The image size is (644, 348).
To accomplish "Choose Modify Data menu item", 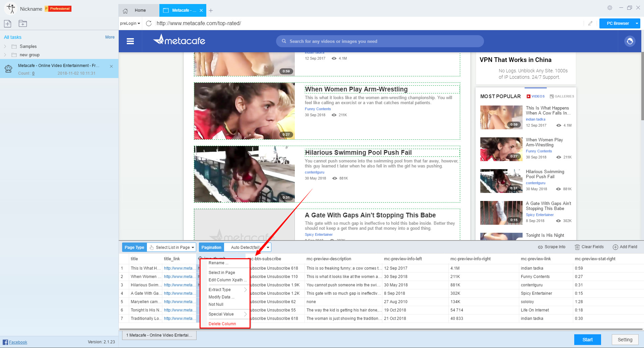I will (x=221, y=297).
